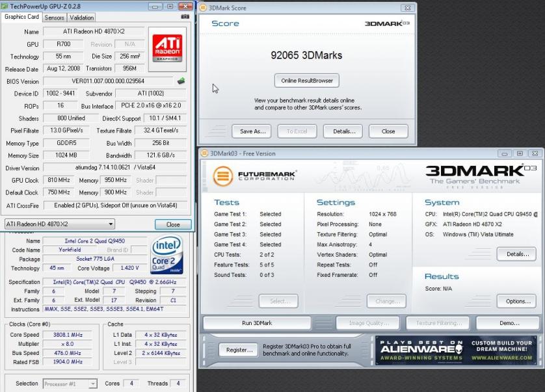Open the Sensors tab
Screen dimensions: 545x392
(x=55, y=18)
